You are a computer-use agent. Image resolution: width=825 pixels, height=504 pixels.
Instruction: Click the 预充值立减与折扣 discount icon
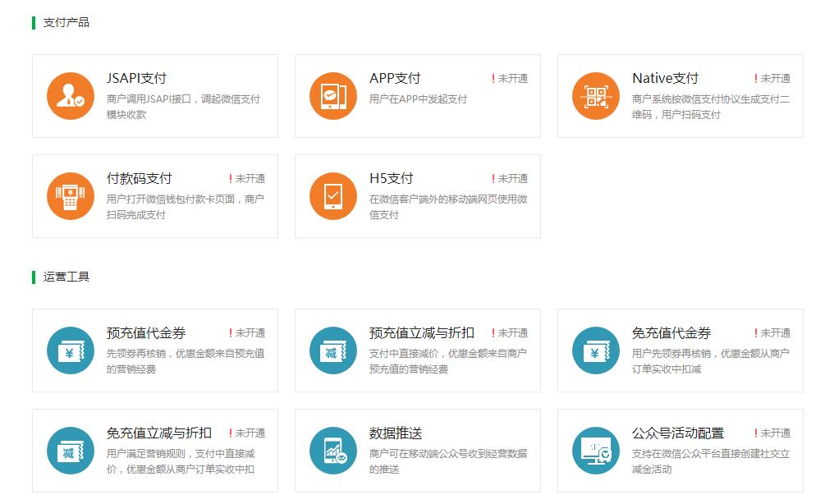click(x=333, y=351)
